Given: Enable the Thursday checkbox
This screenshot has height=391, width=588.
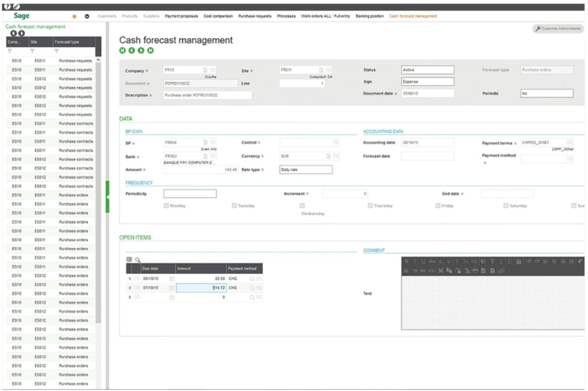Looking at the screenshot, I should tap(370, 206).
